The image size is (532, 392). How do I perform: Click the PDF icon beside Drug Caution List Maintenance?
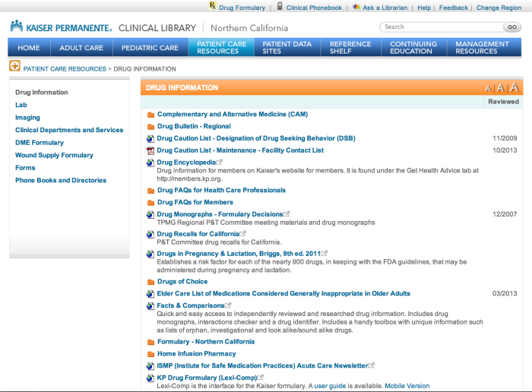[150, 150]
